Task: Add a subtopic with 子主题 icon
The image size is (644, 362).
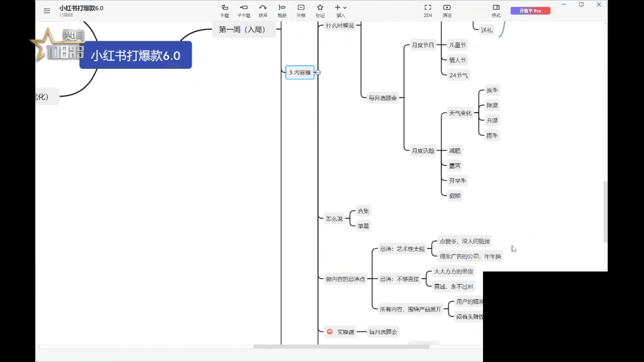Action: click(244, 11)
